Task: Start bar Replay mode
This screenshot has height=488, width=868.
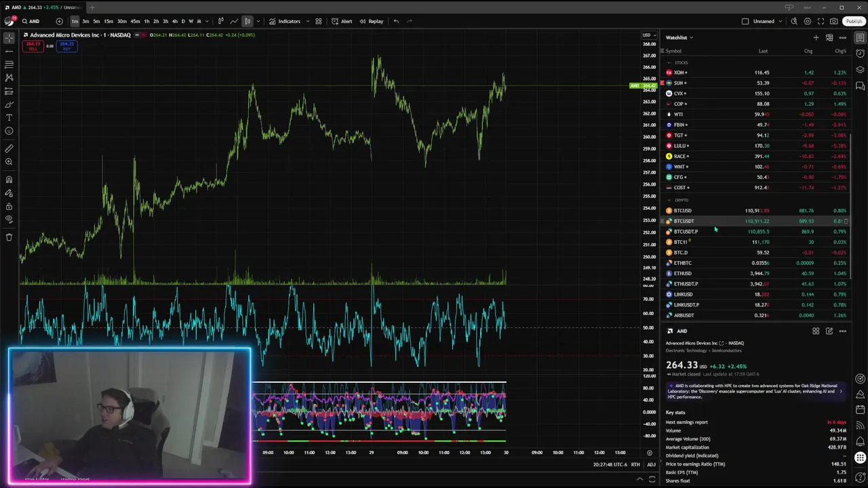Action: tap(372, 21)
